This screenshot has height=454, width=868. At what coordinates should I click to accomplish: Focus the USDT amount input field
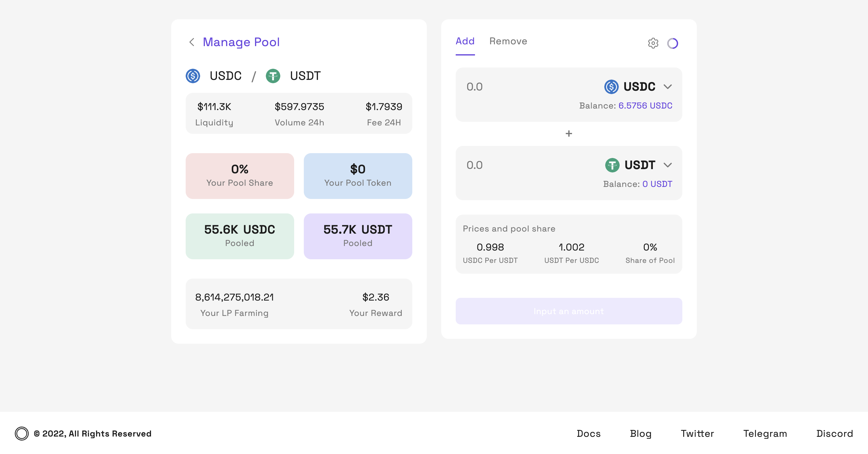[x=526, y=165]
